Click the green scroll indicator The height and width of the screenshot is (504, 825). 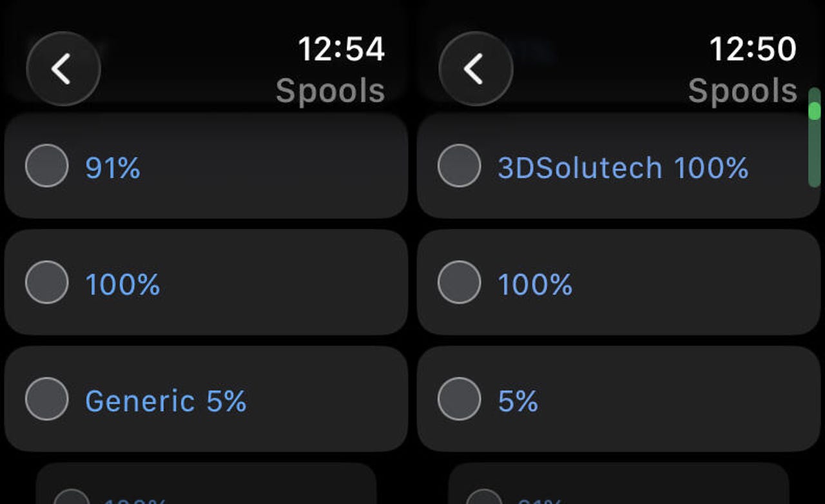point(815,110)
